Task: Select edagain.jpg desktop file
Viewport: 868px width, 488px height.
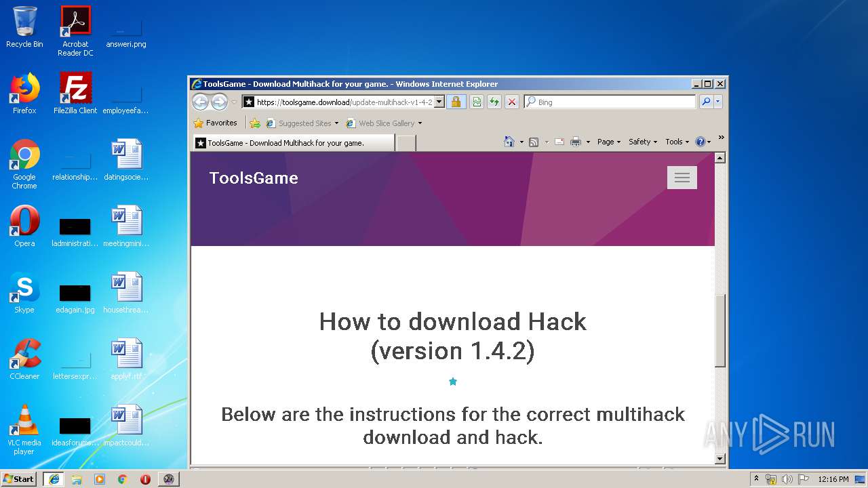Action: tap(75, 298)
